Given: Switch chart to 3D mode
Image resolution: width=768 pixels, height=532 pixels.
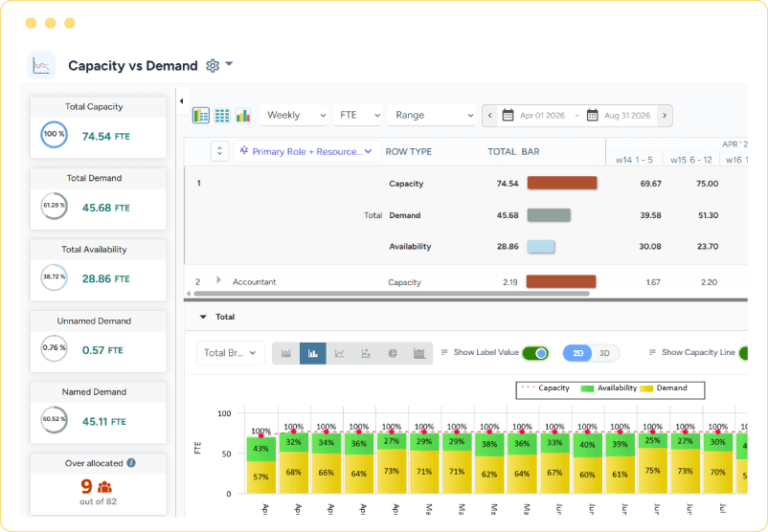Looking at the screenshot, I should pyautogui.click(x=604, y=353).
